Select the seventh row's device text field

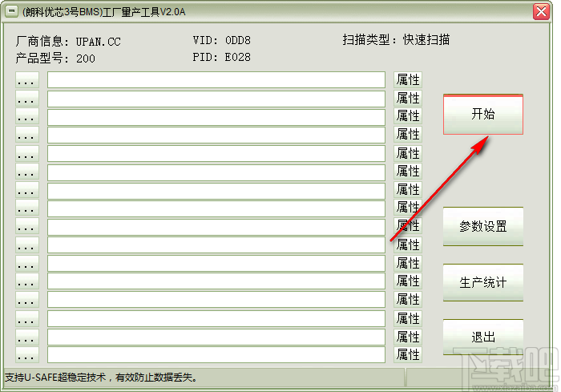[216, 191]
